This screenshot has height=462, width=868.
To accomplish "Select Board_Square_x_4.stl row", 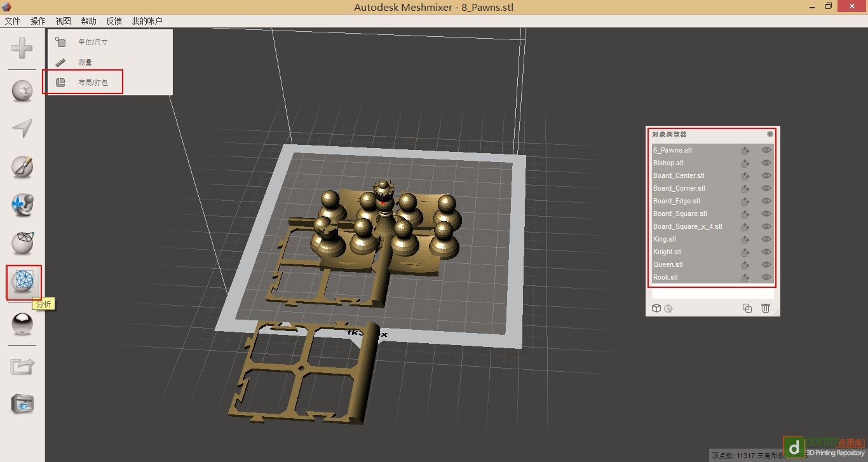I will 712,226.
